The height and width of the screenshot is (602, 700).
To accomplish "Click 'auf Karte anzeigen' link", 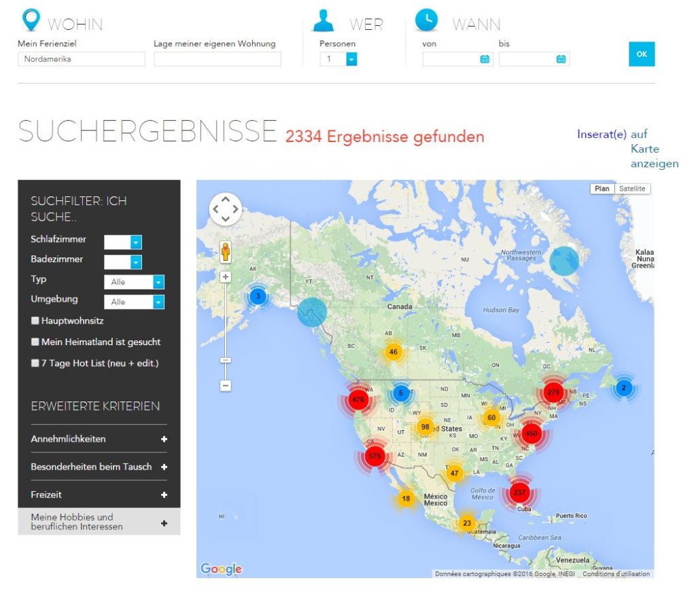I will point(654,149).
